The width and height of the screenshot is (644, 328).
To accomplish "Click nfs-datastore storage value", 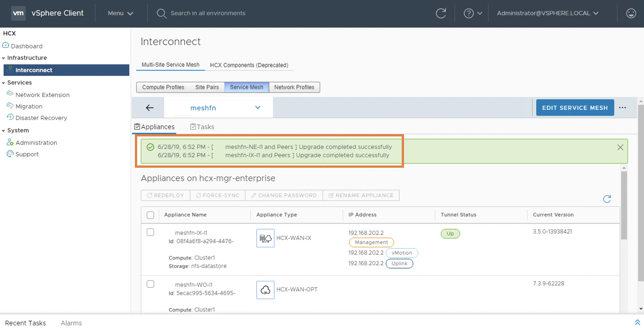I will click(x=209, y=266).
